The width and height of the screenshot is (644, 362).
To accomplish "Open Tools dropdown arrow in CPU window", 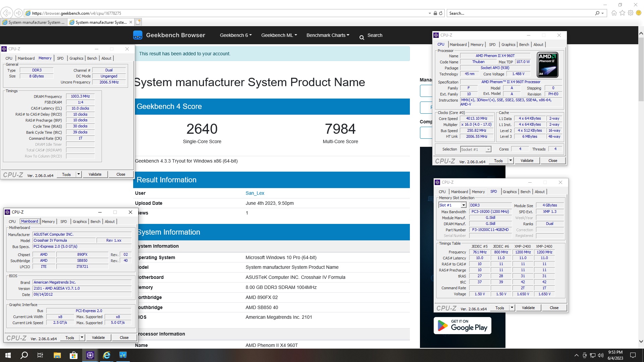I will pyautogui.click(x=511, y=161).
